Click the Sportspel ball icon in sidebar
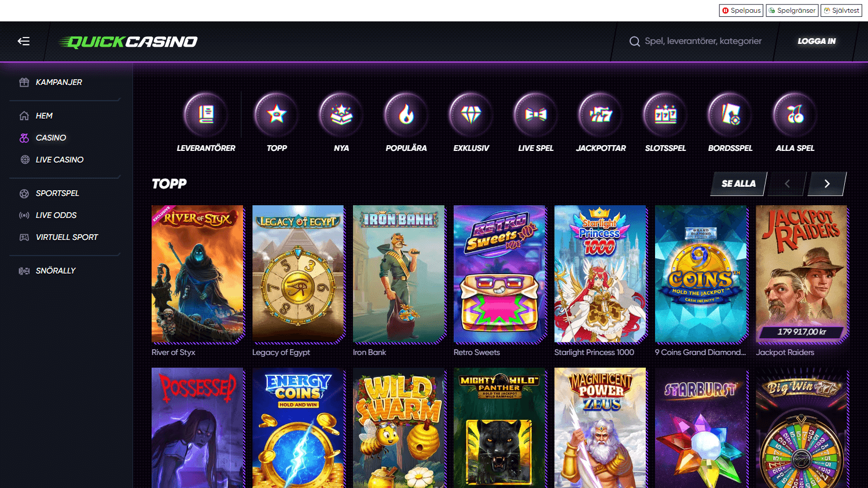The width and height of the screenshot is (868, 488). tap(24, 193)
